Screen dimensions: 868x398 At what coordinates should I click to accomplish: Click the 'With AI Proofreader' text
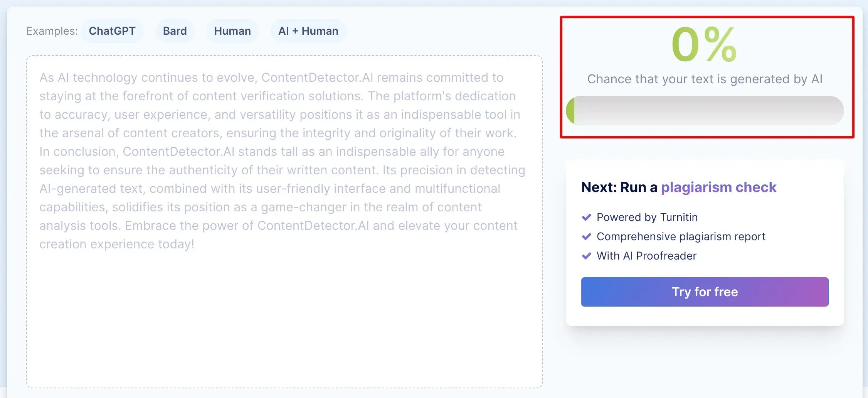[x=646, y=256]
